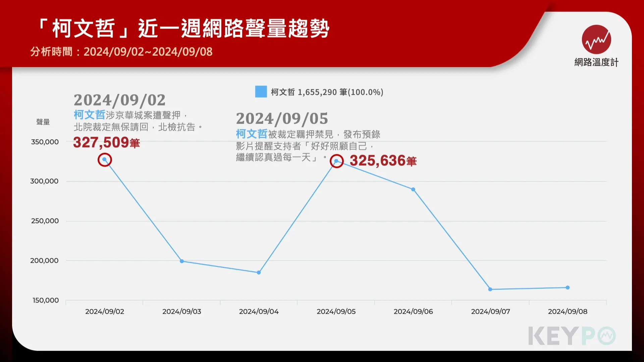Click the x-axis label 2024/09/08
This screenshot has height=362, width=644.
point(568,312)
